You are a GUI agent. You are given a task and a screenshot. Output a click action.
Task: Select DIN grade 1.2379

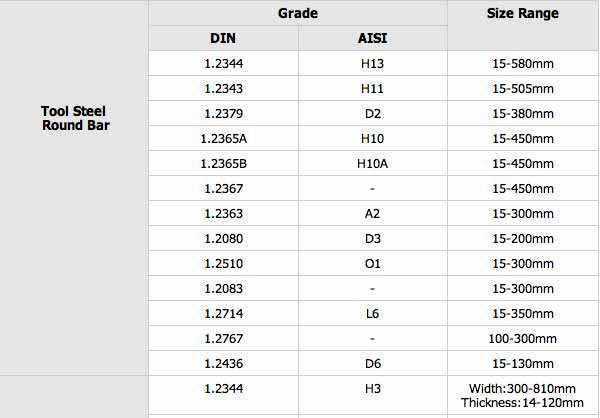click(x=223, y=114)
